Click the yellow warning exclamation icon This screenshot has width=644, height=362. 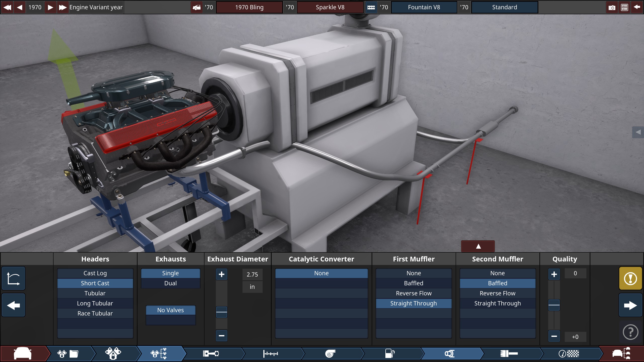630,279
